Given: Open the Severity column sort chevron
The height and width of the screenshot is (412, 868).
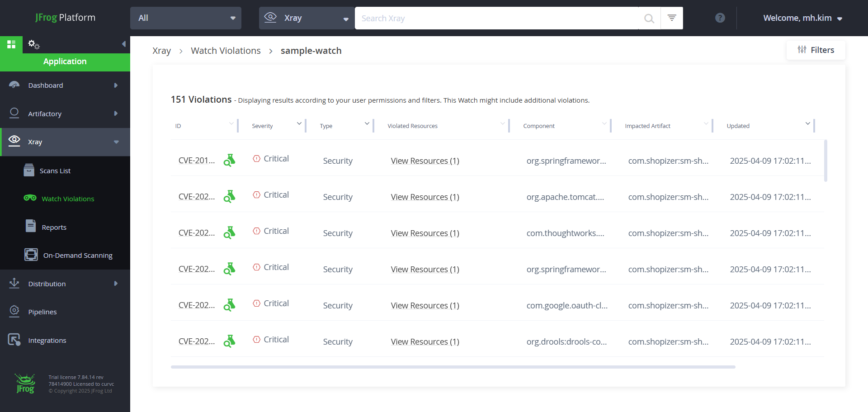Looking at the screenshot, I should pos(299,123).
